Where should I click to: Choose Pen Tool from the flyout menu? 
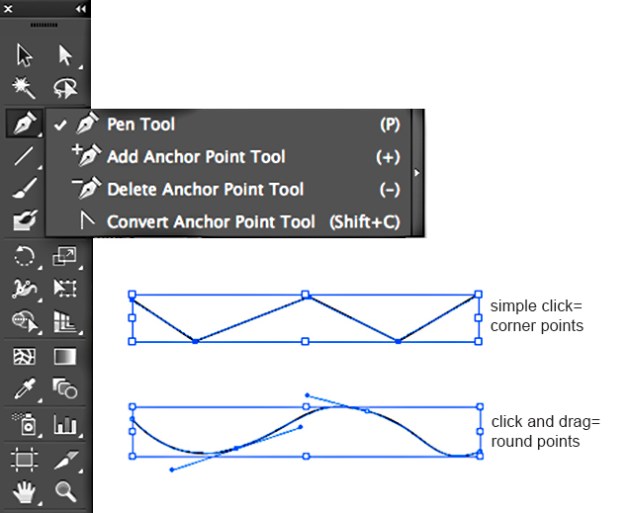[140, 125]
